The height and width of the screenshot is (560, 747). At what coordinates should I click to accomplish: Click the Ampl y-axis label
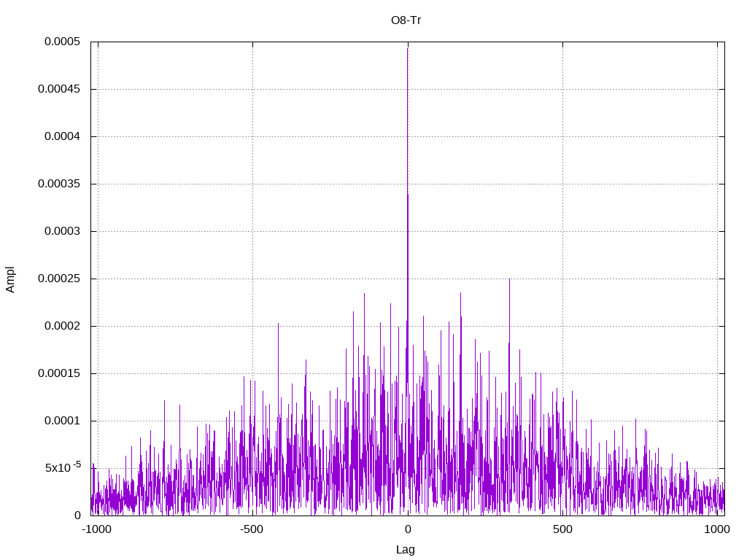coord(10,279)
